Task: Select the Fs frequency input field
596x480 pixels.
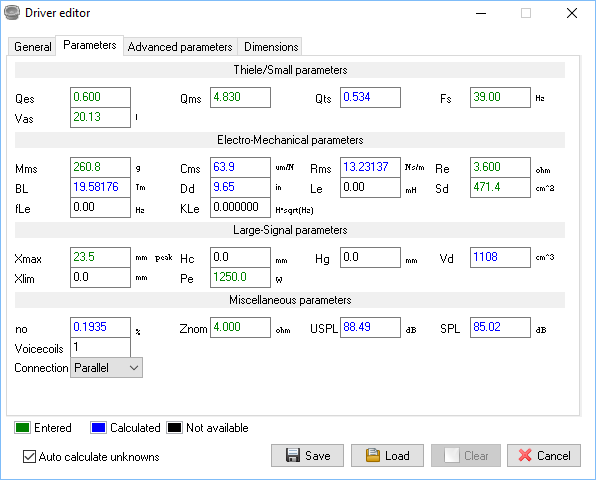Action: (x=500, y=97)
